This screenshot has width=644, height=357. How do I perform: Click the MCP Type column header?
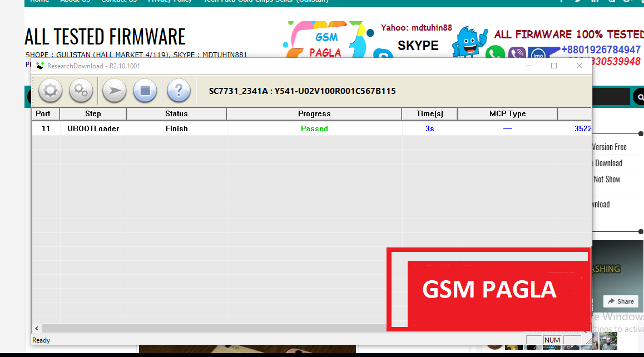coord(508,114)
